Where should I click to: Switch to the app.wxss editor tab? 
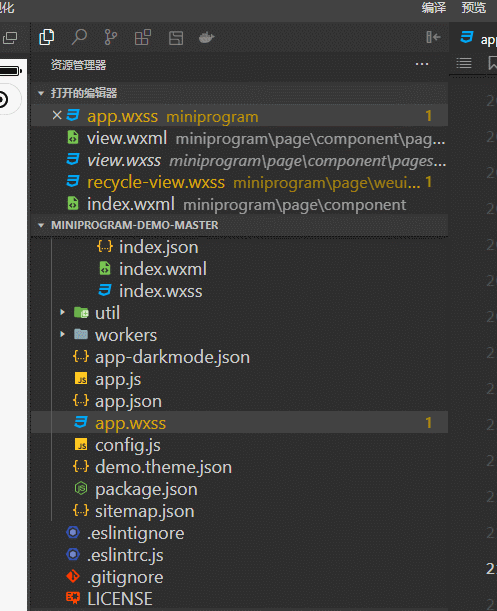pyautogui.click(x=478, y=38)
